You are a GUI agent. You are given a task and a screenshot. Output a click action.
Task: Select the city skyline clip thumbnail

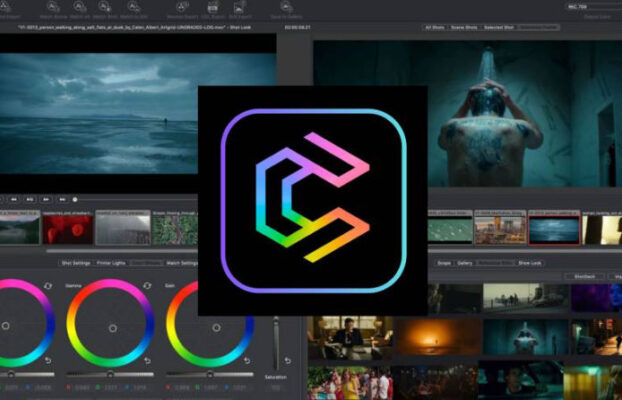click(500, 227)
